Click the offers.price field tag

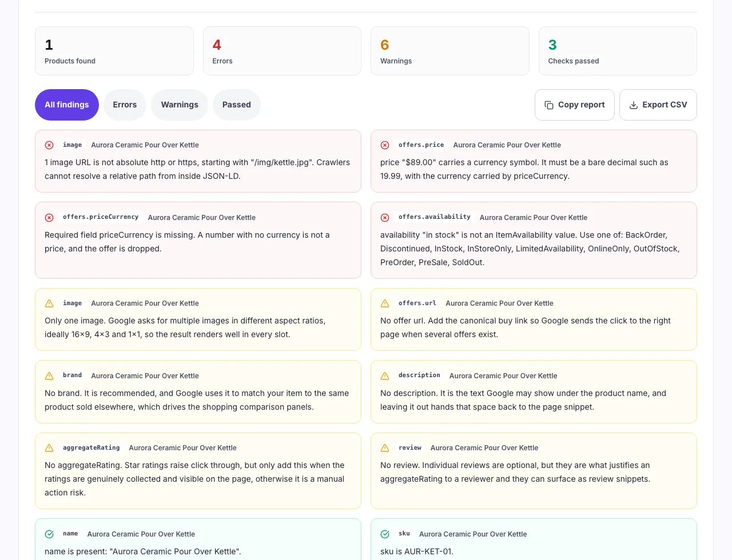(x=421, y=145)
